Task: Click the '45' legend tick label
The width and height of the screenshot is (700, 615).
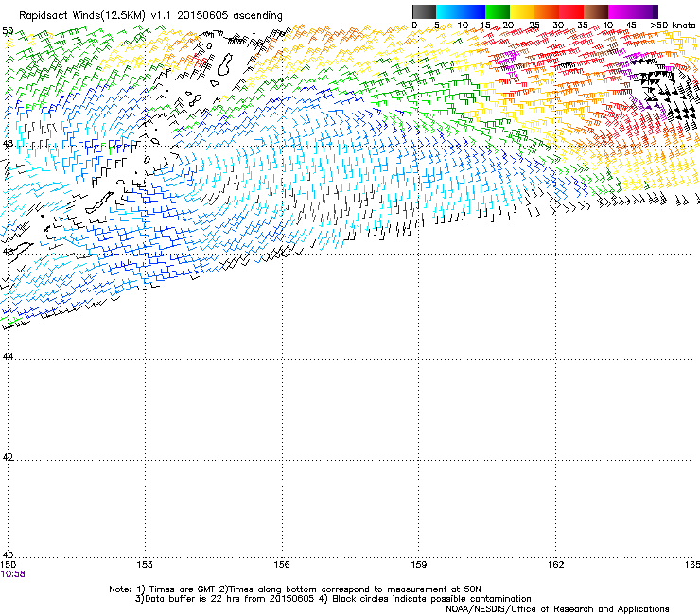Action: pos(631,26)
